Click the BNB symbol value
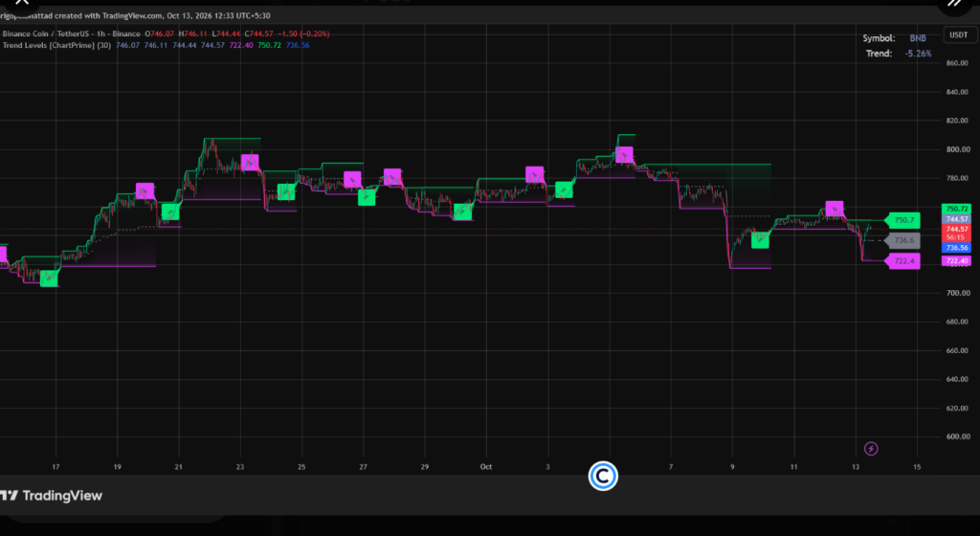 tap(918, 38)
